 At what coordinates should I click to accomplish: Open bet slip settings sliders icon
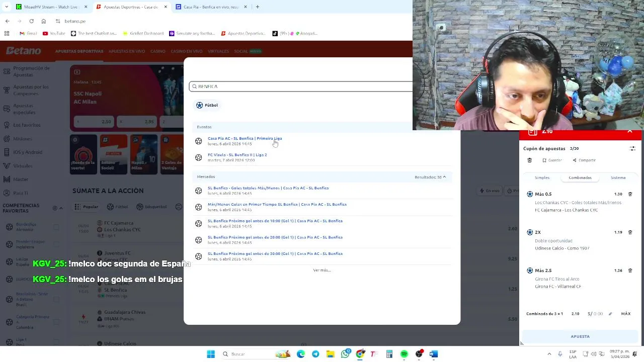632,149
